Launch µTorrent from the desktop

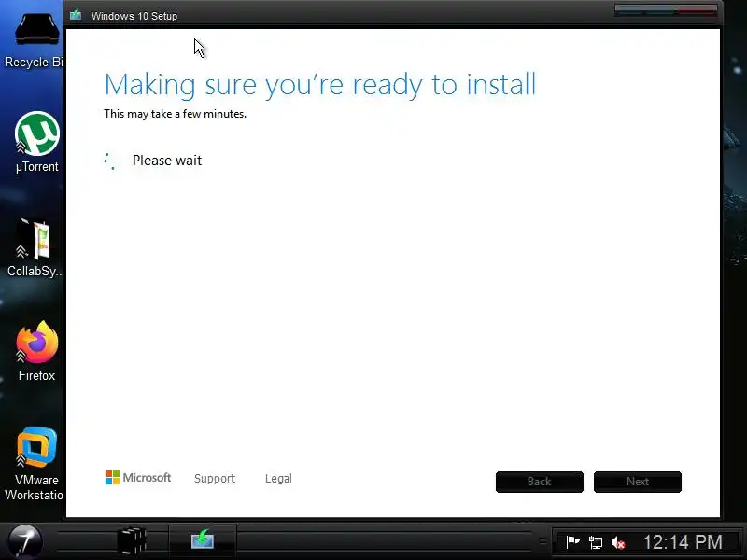coord(36,142)
